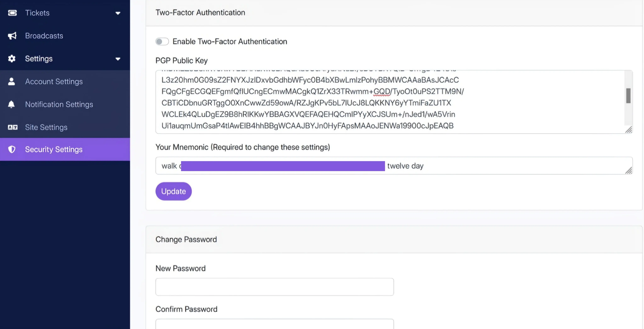Click the PGP key textarea scrollbar thumb
The height and width of the screenshot is (329, 644).
tap(628, 96)
